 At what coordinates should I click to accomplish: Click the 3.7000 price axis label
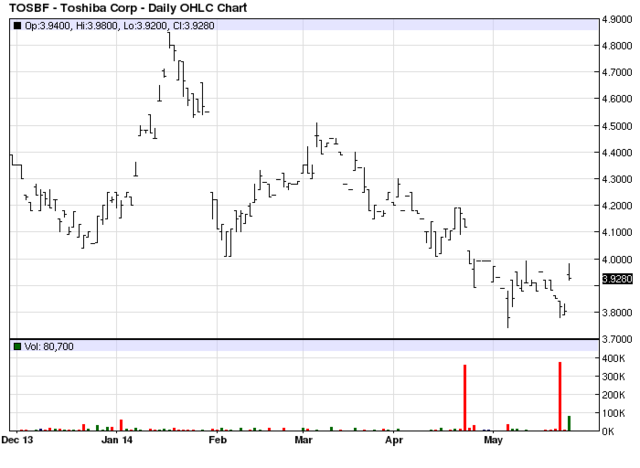pyautogui.click(x=617, y=339)
